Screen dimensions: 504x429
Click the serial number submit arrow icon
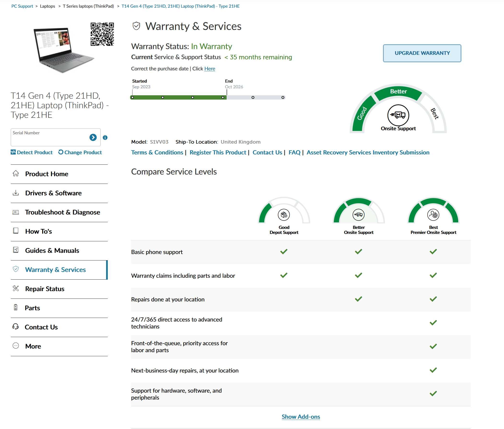93,137
